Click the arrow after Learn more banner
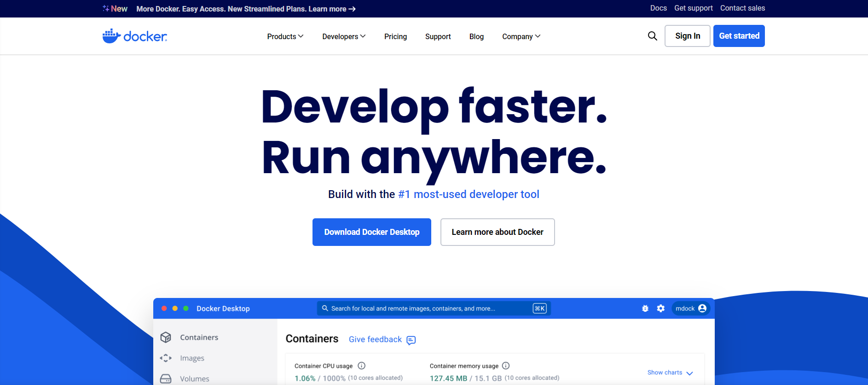Image resolution: width=868 pixels, height=385 pixels. 352,9
